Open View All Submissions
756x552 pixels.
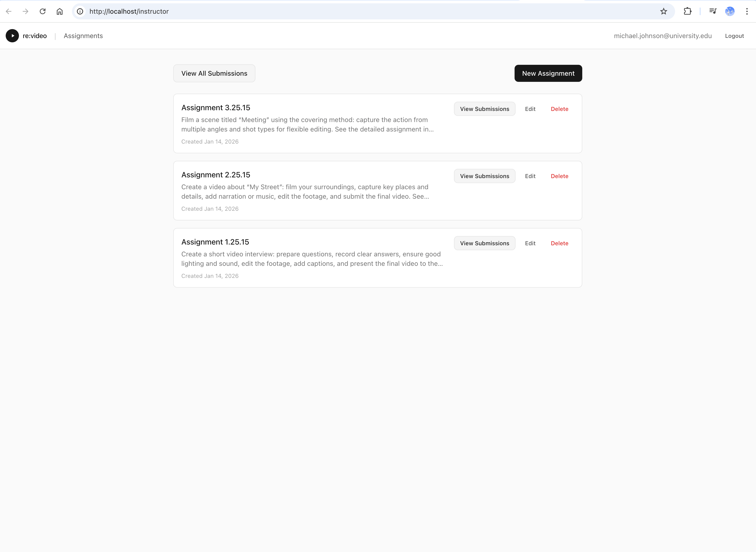214,73
